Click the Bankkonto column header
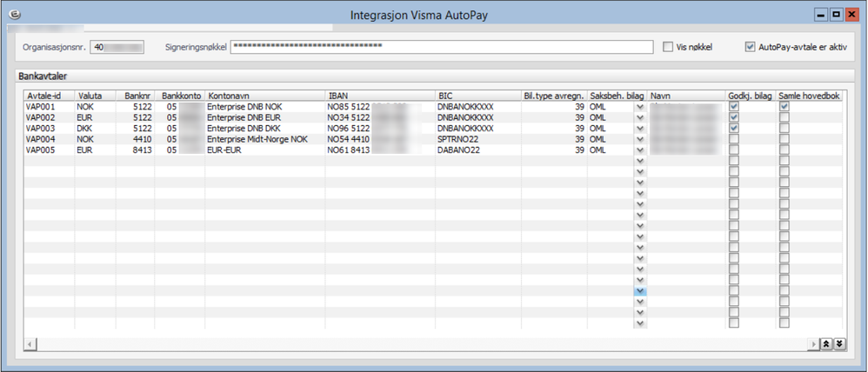The width and height of the screenshot is (868, 372). 180,96
